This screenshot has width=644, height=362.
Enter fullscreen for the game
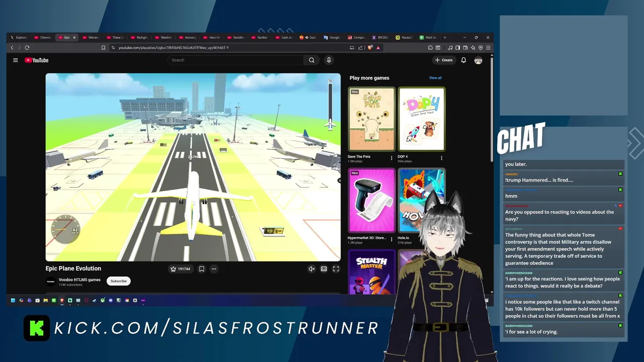[336, 269]
